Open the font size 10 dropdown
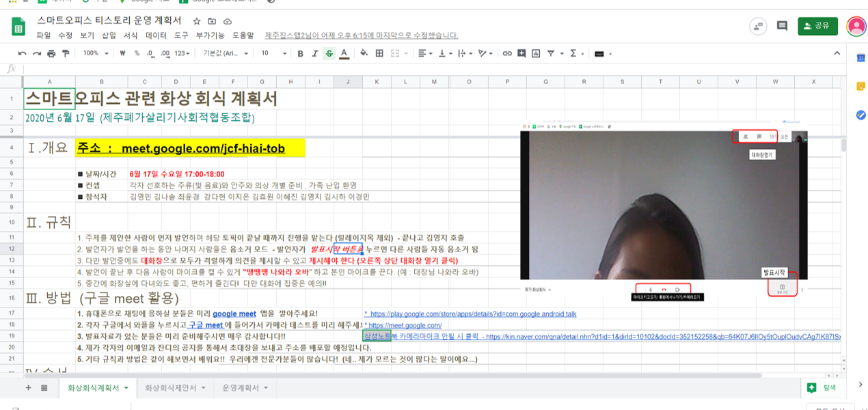 tap(273, 53)
